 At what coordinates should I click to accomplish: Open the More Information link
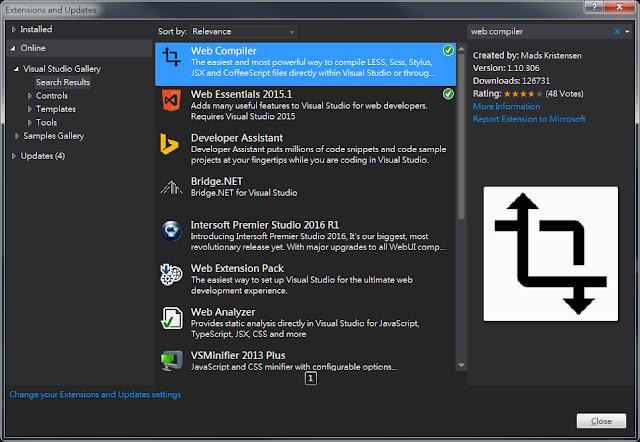coord(506,107)
